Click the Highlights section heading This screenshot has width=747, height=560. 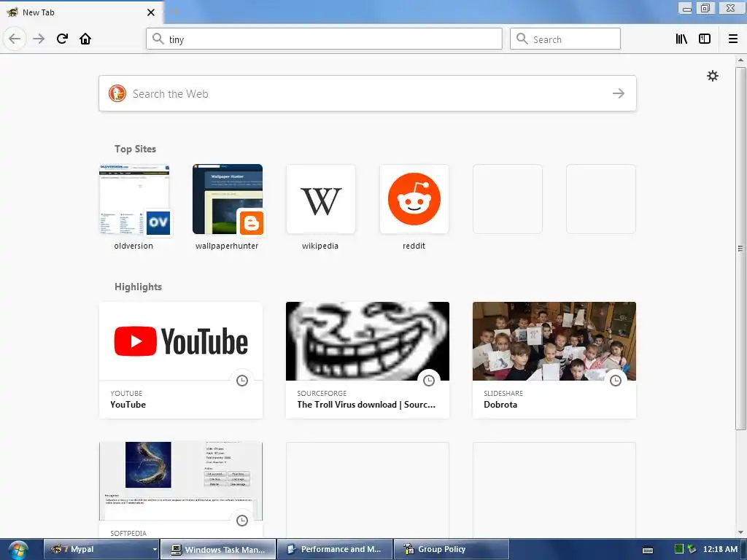pyautogui.click(x=138, y=287)
